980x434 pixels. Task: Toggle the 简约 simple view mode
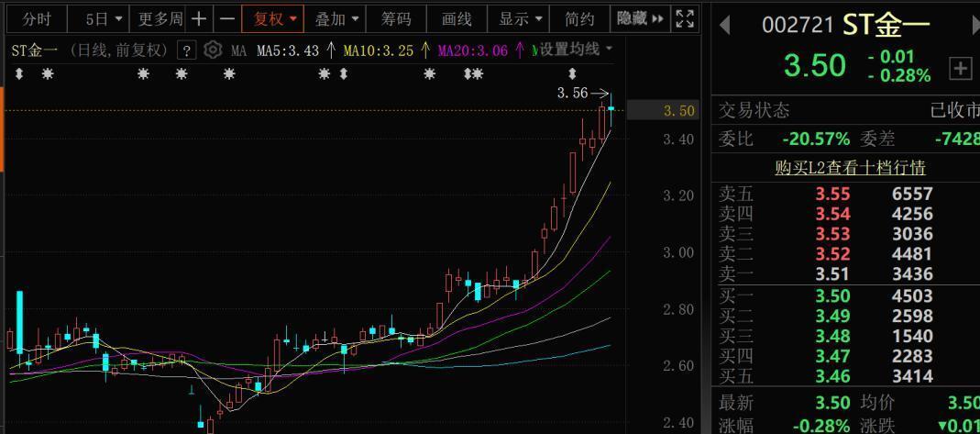tap(579, 18)
